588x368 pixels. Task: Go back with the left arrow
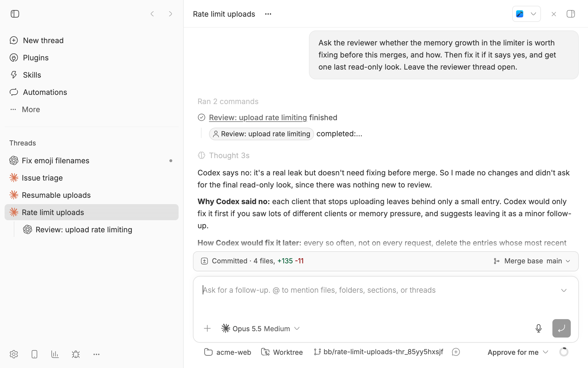(x=152, y=14)
